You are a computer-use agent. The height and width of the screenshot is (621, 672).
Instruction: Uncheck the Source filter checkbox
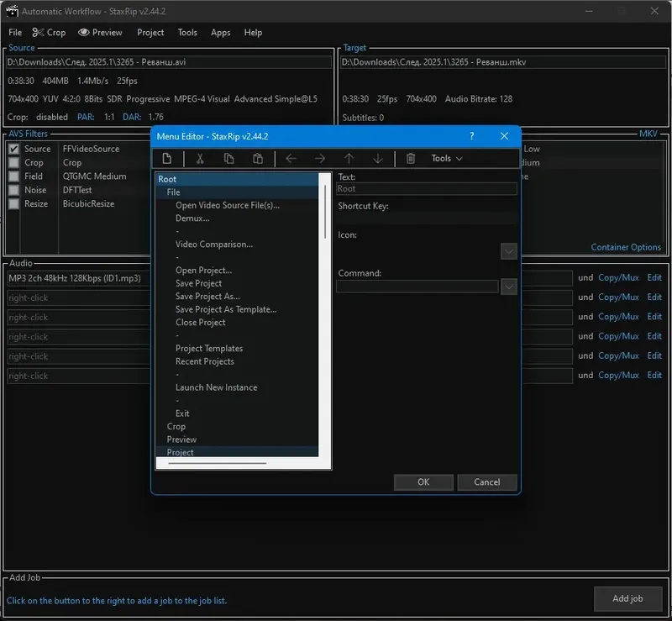click(13, 149)
